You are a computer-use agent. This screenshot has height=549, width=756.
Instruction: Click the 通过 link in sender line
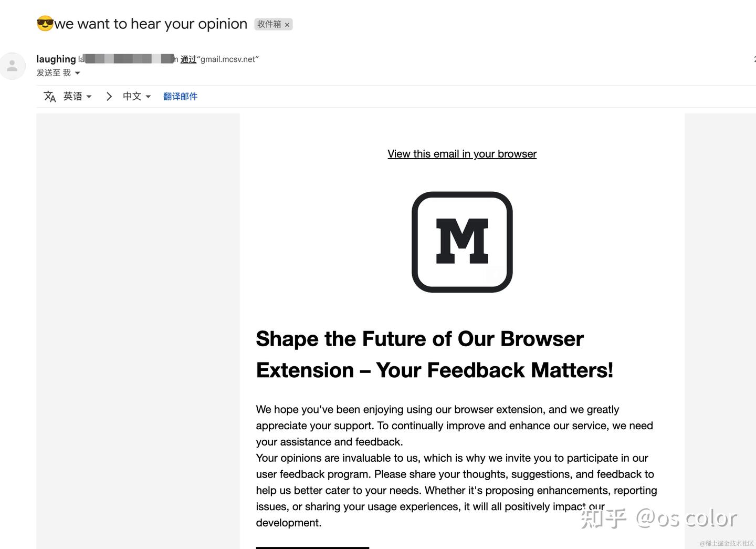coord(188,59)
